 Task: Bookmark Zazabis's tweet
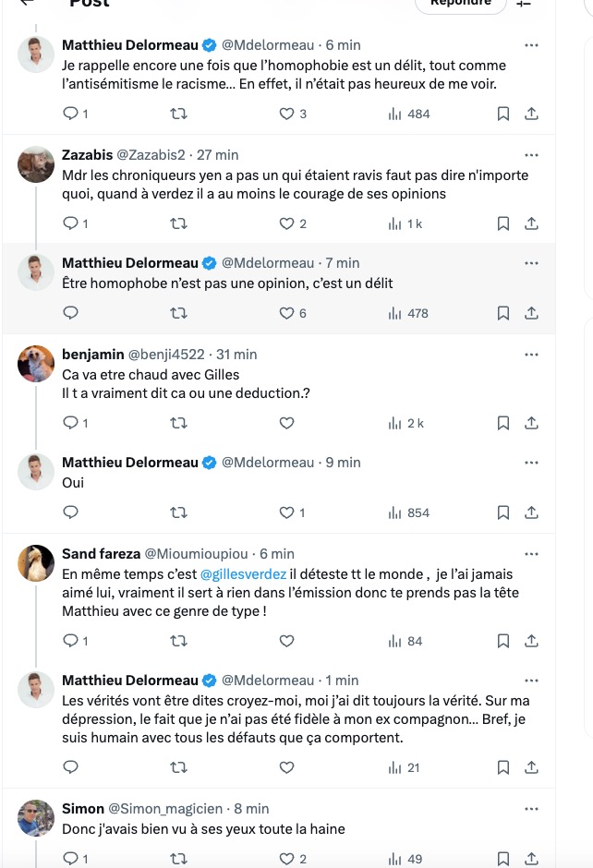point(502,223)
